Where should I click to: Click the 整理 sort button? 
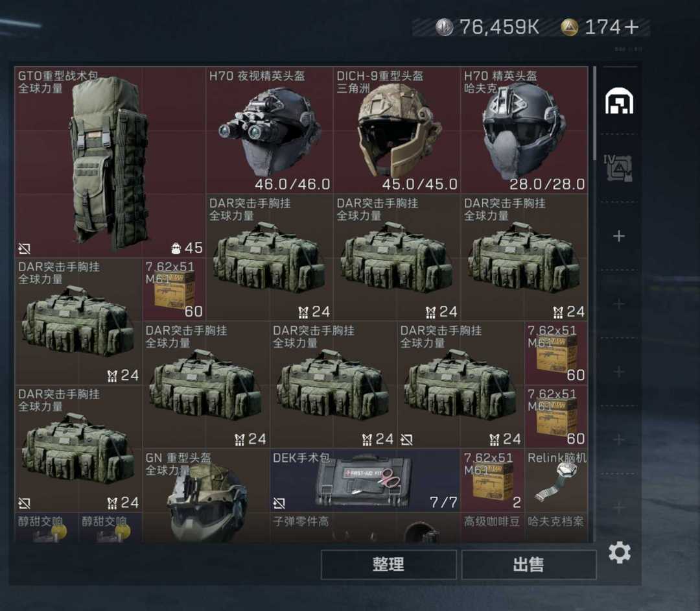tap(388, 564)
